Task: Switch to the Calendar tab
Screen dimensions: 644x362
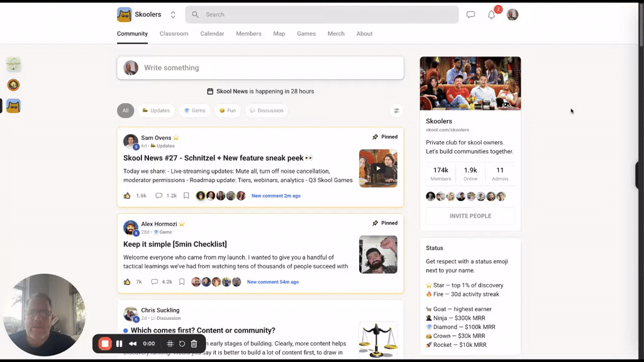Action: coord(212,34)
